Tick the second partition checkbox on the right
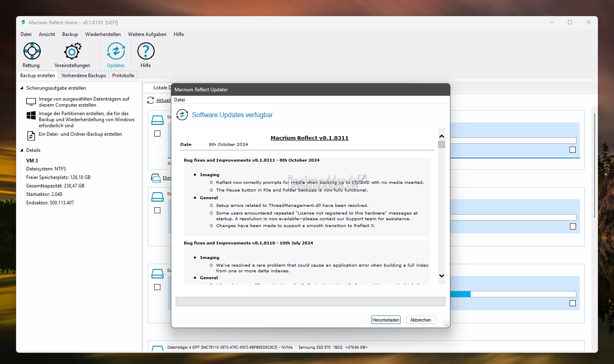The height and width of the screenshot is (364, 614). pos(573,227)
